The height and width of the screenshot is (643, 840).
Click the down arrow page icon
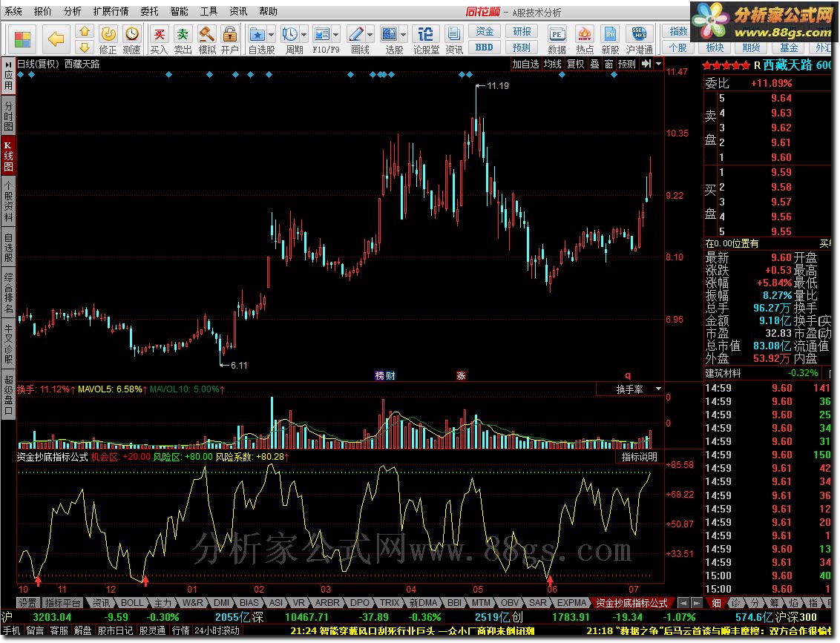[84, 47]
